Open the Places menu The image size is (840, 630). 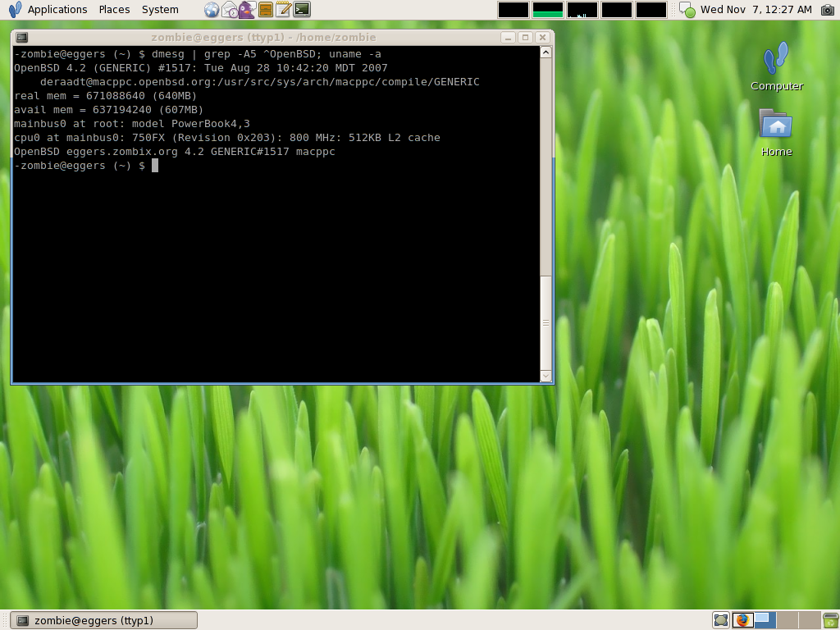114,10
